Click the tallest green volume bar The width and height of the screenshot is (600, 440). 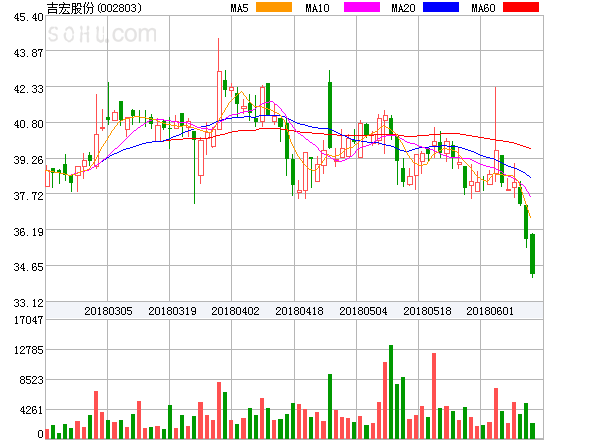click(391, 392)
